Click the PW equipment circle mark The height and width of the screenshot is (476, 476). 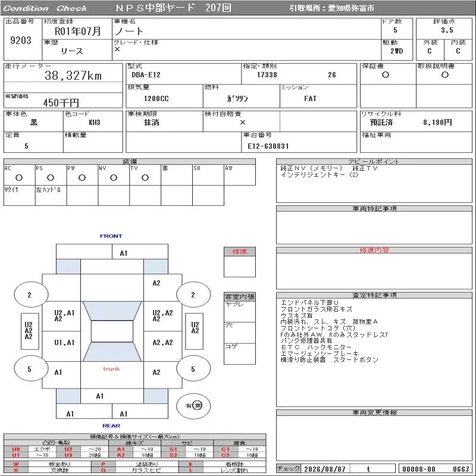[82, 177]
